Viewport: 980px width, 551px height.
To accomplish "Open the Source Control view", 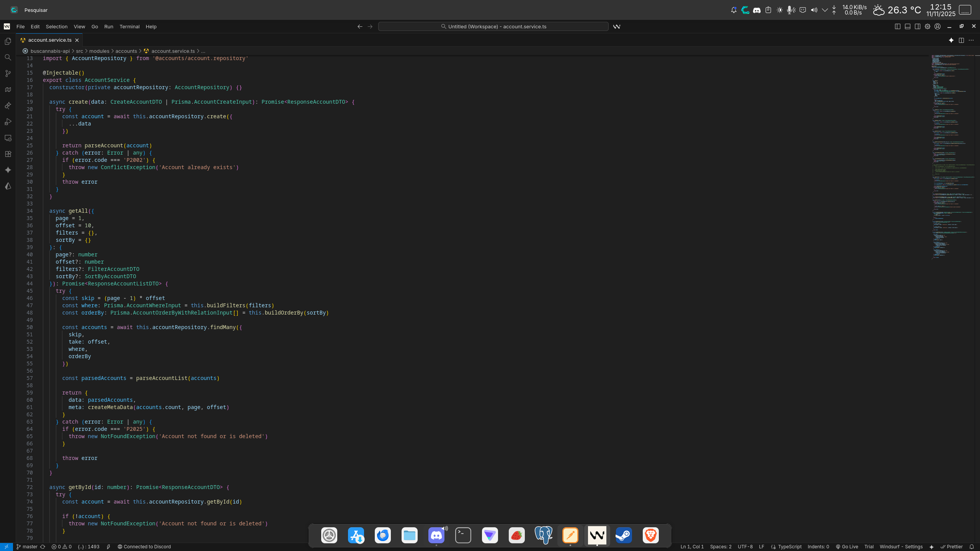I will 8,73.
